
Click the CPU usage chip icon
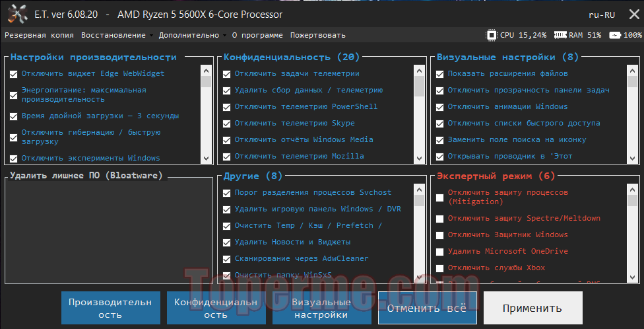[492, 35]
